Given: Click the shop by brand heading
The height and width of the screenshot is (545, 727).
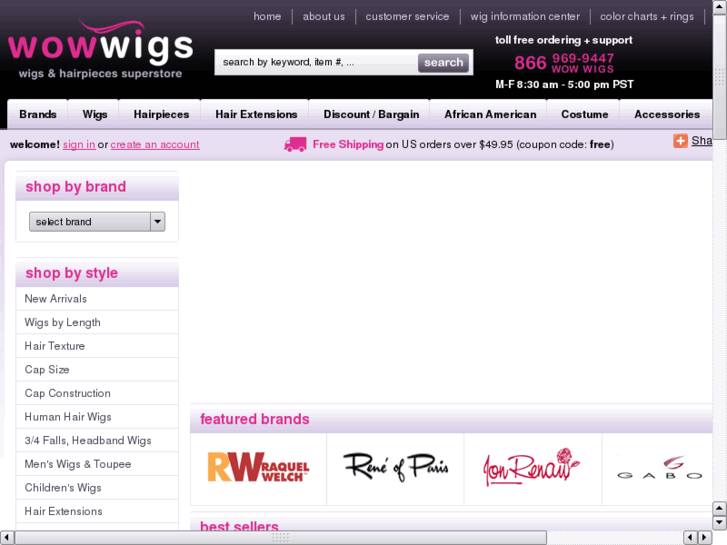Looking at the screenshot, I should pyautogui.click(x=76, y=186).
